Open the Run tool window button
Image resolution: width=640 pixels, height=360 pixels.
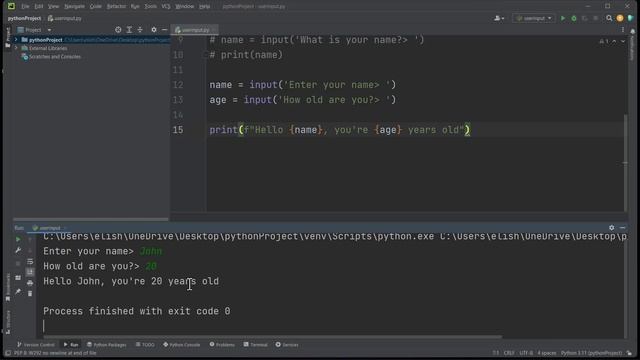click(71, 345)
